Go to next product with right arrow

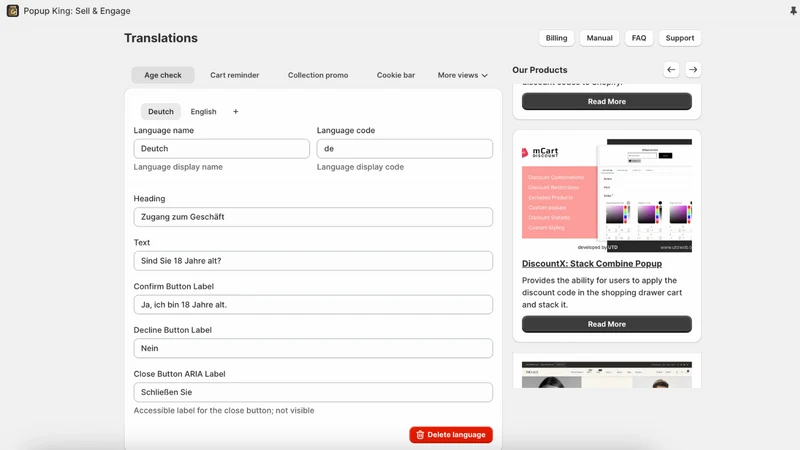[693, 70]
